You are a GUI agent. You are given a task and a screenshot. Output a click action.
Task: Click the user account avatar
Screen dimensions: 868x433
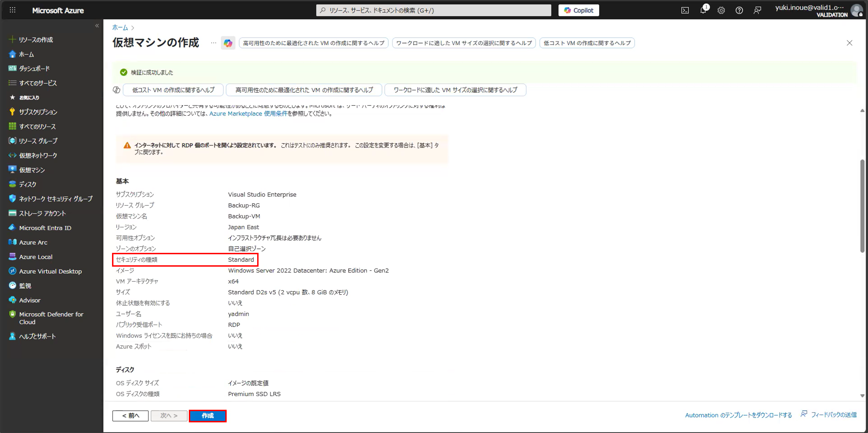[856, 10]
